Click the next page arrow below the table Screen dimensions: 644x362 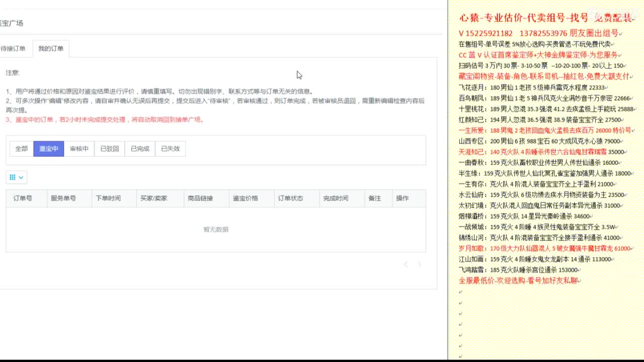point(419,264)
